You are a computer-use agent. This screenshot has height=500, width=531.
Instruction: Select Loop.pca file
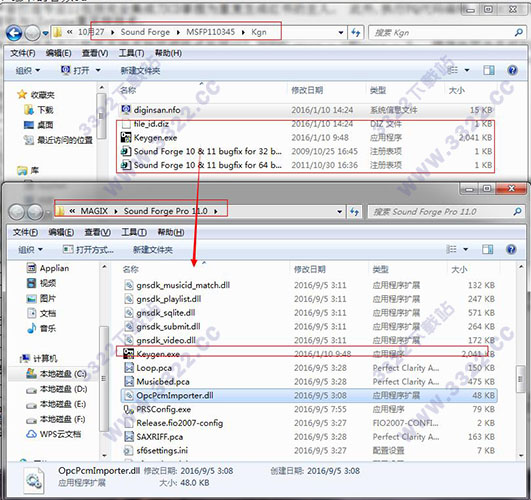coord(309,368)
